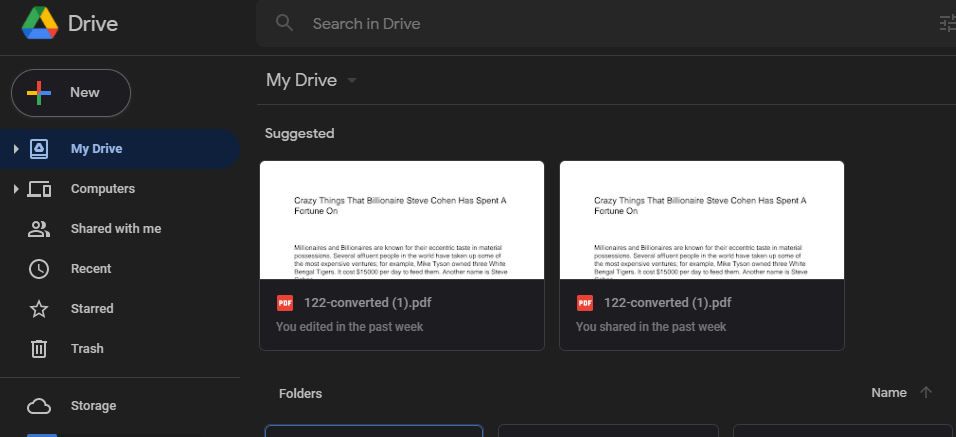This screenshot has width=956, height=437.
Task: Click the Drive title text
Action: [93, 24]
